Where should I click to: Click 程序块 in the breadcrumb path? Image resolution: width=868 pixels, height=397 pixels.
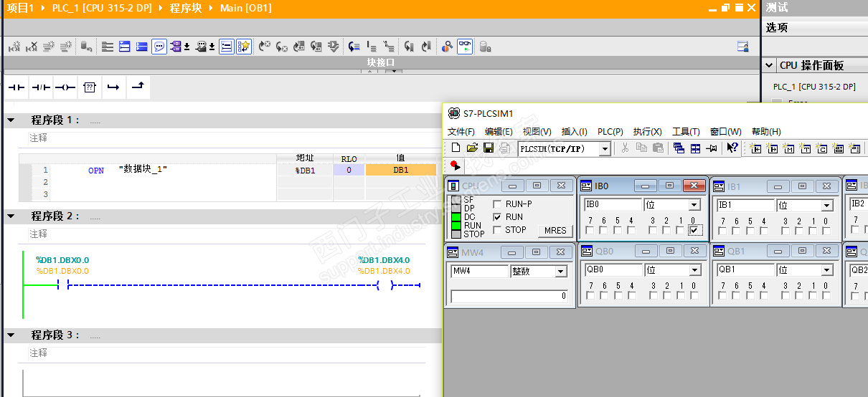[x=185, y=8]
